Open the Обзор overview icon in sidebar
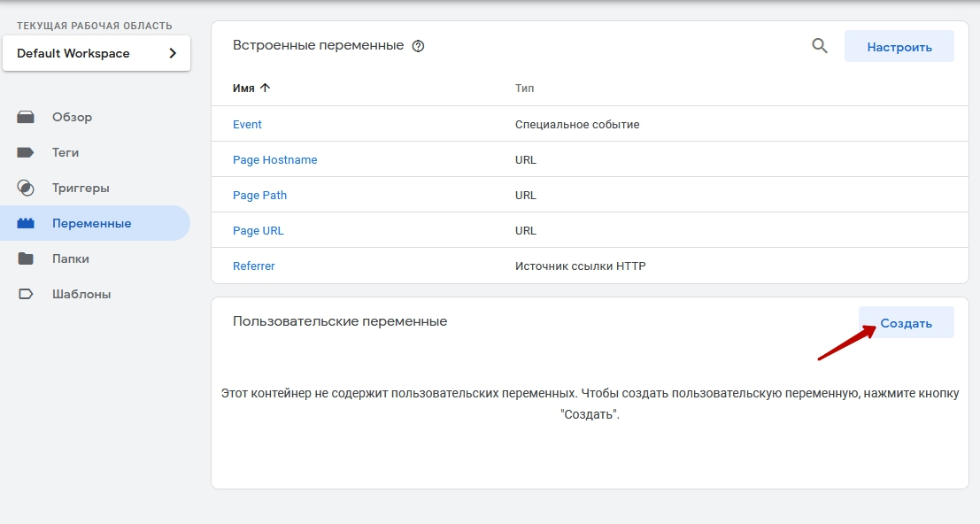980x524 pixels. [26, 117]
